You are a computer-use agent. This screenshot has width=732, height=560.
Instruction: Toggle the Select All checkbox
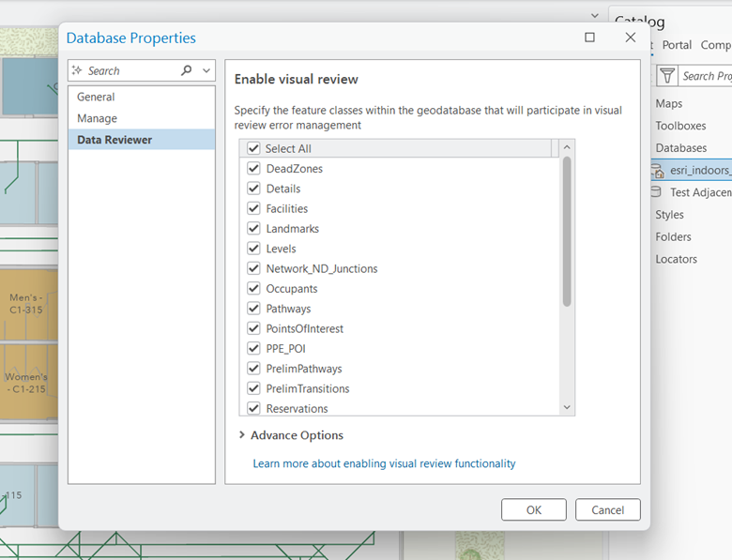coord(253,148)
